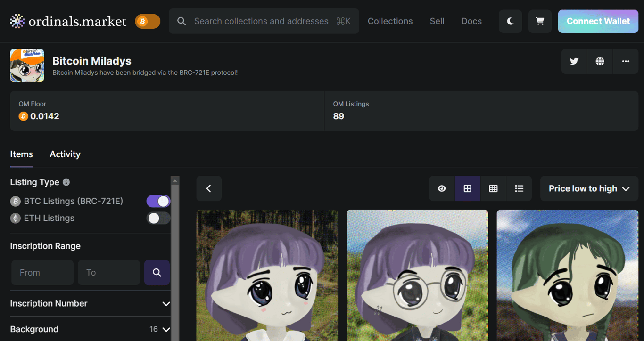Image resolution: width=644 pixels, height=341 pixels.
Task: Open the more options ellipsis menu
Action: coord(626,61)
